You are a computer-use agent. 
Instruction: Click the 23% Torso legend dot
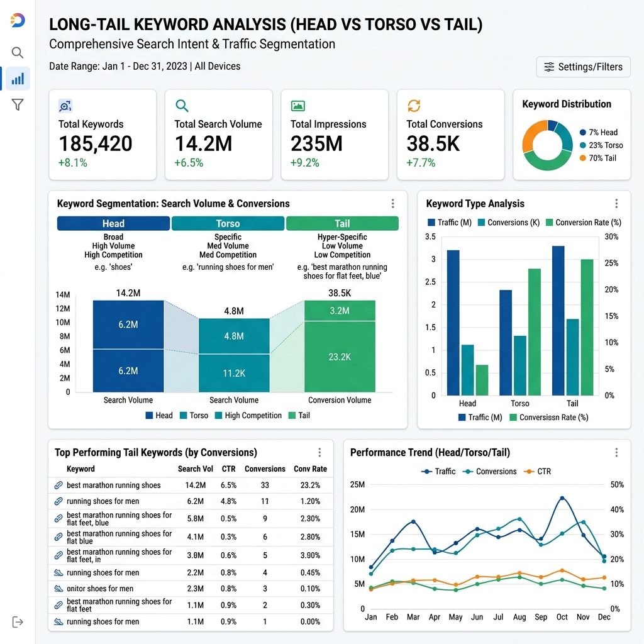click(583, 145)
